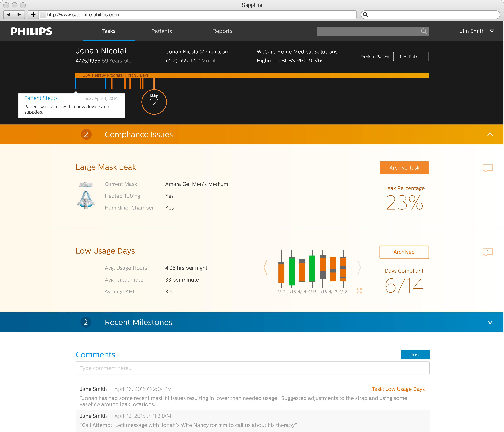Click the Patient Steup title
Viewport: 504px width, 432px height.
41,98
